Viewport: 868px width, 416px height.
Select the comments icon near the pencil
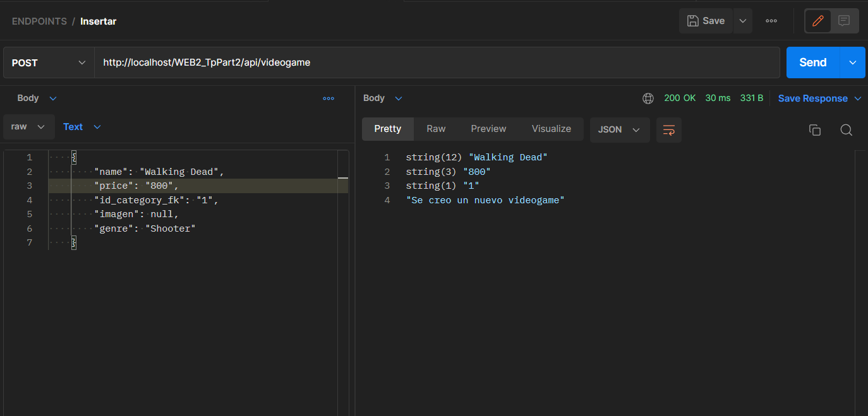point(845,20)
